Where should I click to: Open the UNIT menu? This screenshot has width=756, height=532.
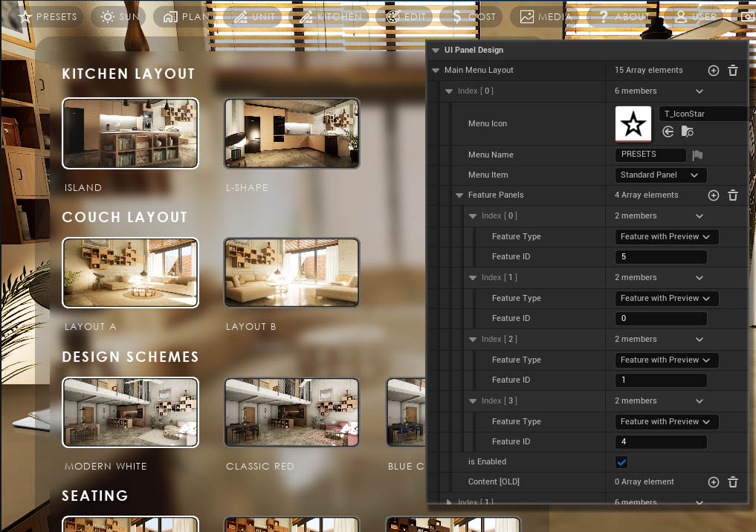click(x=254, y=17)
